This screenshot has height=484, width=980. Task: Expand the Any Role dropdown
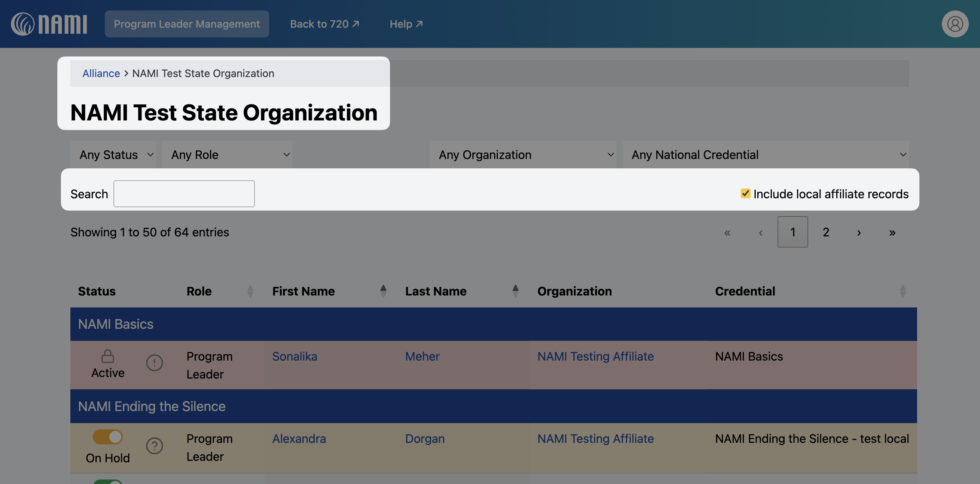coord(227,155)
